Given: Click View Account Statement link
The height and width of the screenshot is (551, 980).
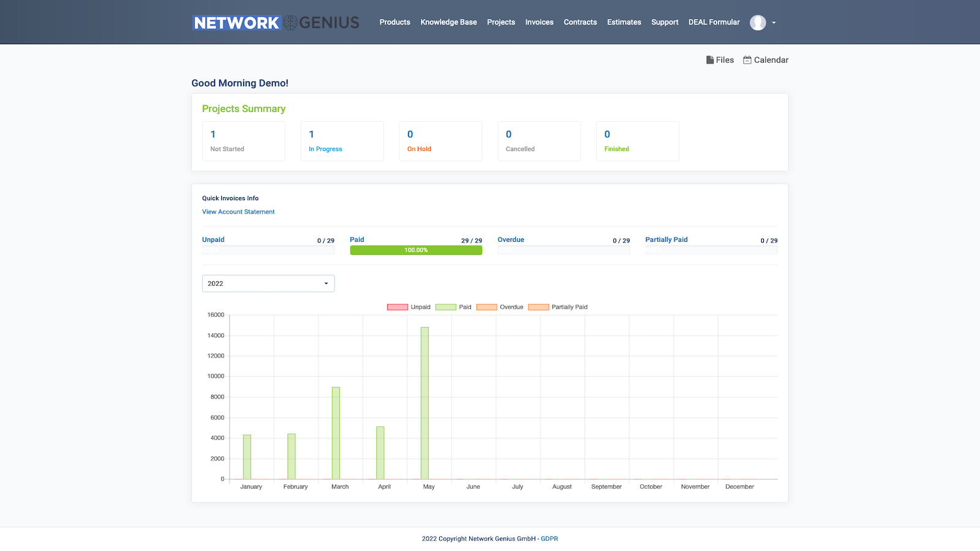Looking at the screenshot, I should click(x=238, y=212).
